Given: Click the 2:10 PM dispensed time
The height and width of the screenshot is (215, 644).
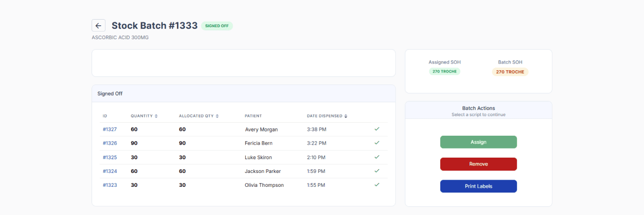Looking at the screenshot, I should [x=316, y=157].
